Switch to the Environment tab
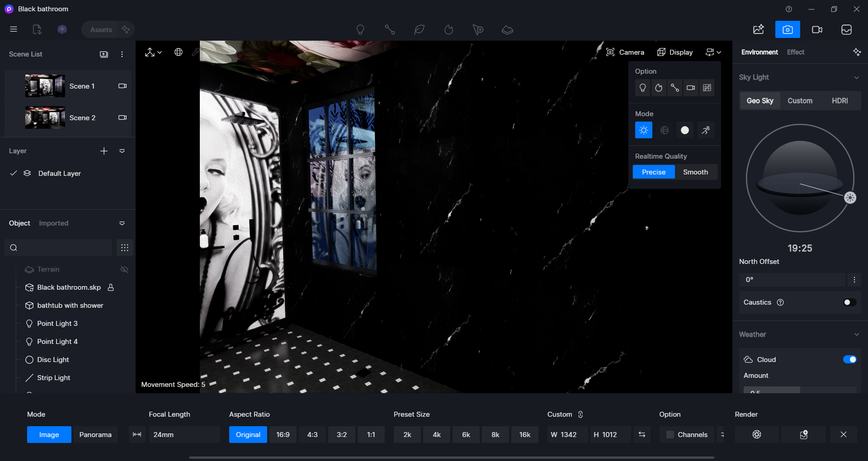Screen dimensions: 868x461 pos(759,52)
